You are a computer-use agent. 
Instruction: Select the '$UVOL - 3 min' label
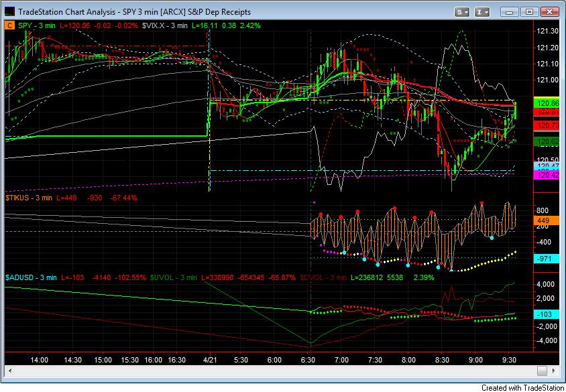[174, 277]
